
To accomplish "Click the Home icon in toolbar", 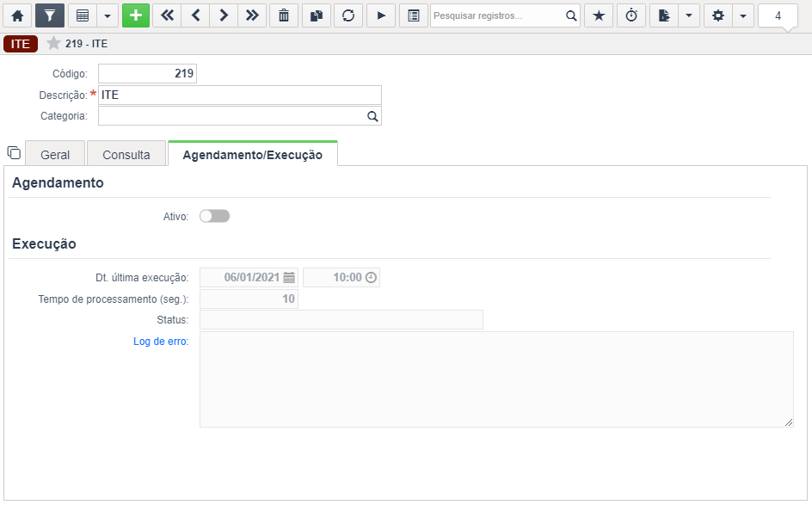I will pyautogui.click(x=17, y=15).
